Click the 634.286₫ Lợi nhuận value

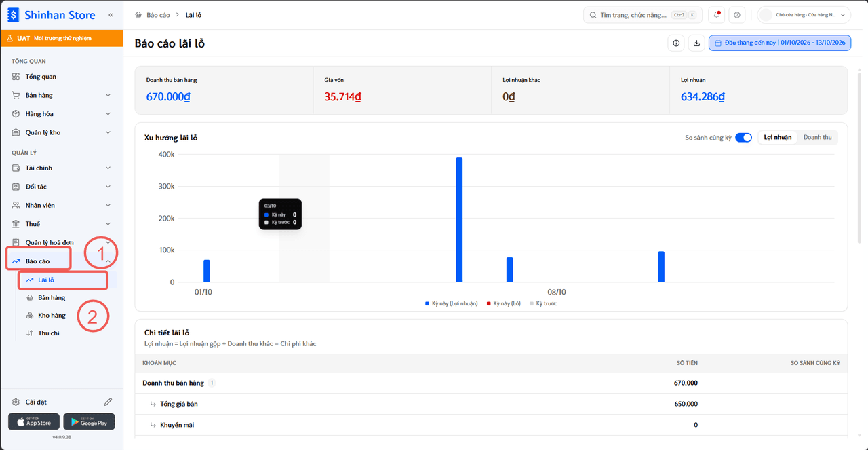[x=703, y=97]
